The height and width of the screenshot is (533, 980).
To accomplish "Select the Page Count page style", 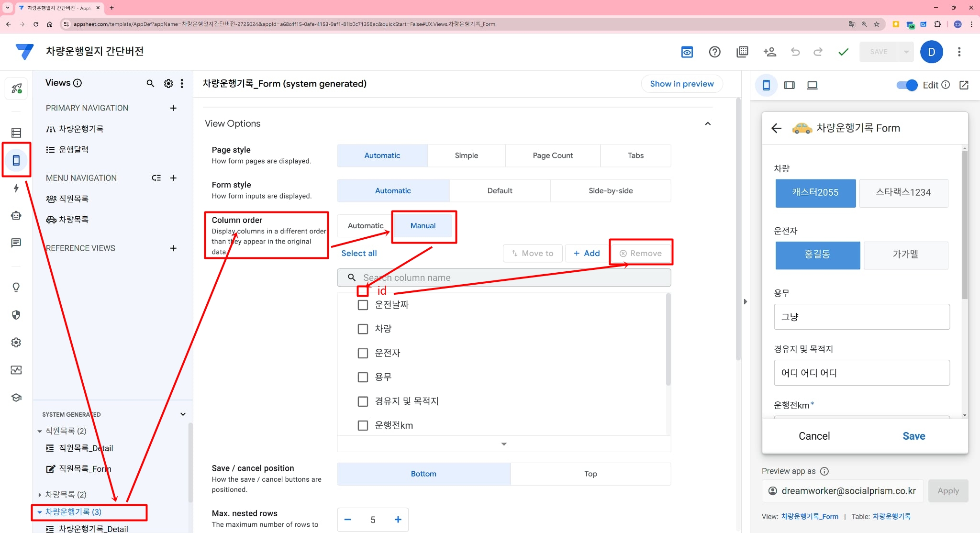I will 553,155.
